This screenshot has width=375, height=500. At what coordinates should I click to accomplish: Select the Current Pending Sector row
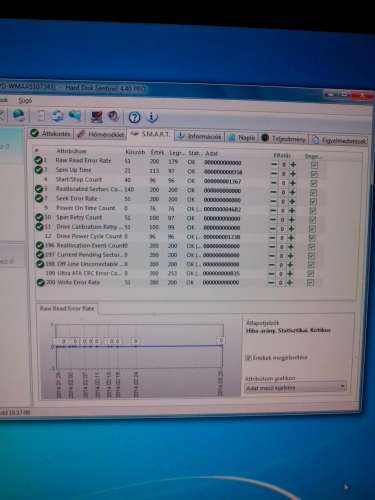(177, 255)
